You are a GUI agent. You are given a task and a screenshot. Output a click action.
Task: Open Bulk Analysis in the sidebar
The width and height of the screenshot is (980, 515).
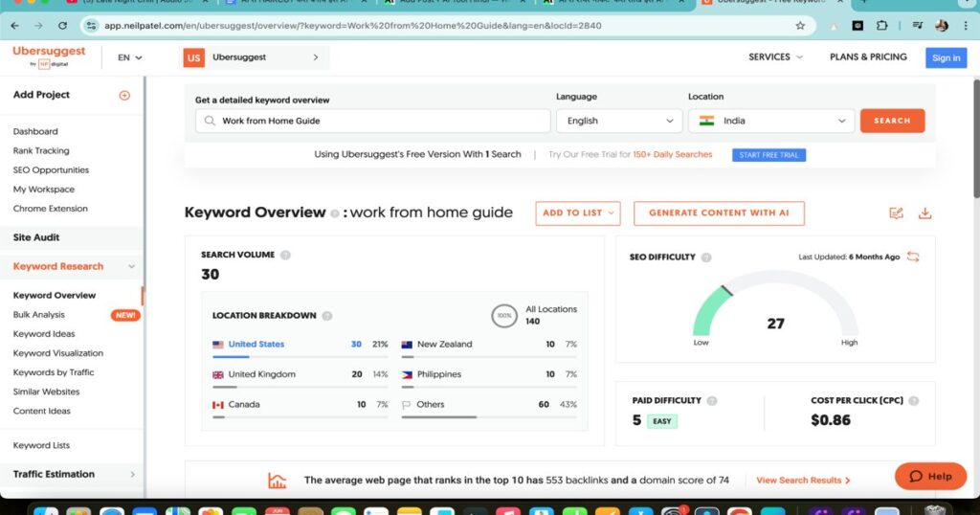click(x=38, y=315)
